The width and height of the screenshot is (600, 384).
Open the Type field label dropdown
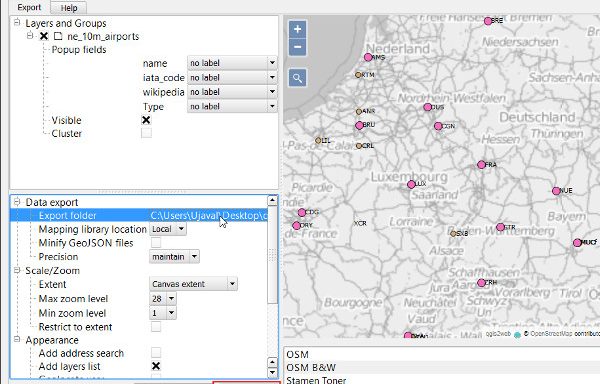pyautogui.click(x=232, y=106)
